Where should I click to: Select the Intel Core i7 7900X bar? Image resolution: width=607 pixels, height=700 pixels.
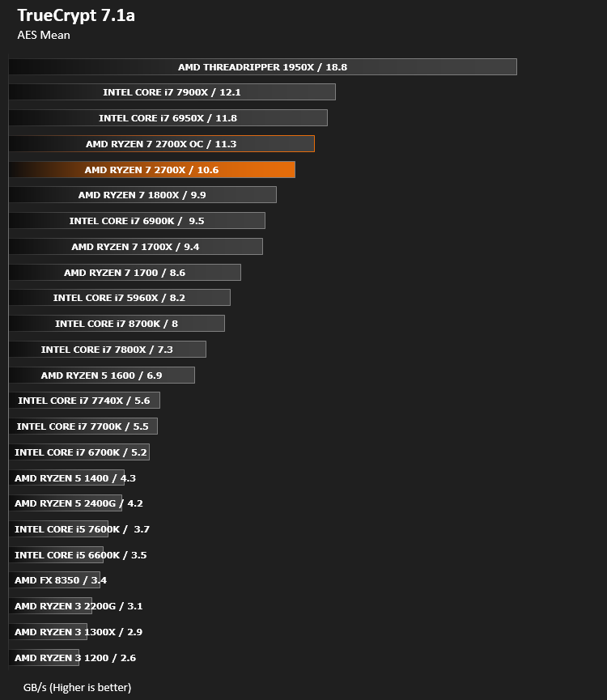(172, 92)
